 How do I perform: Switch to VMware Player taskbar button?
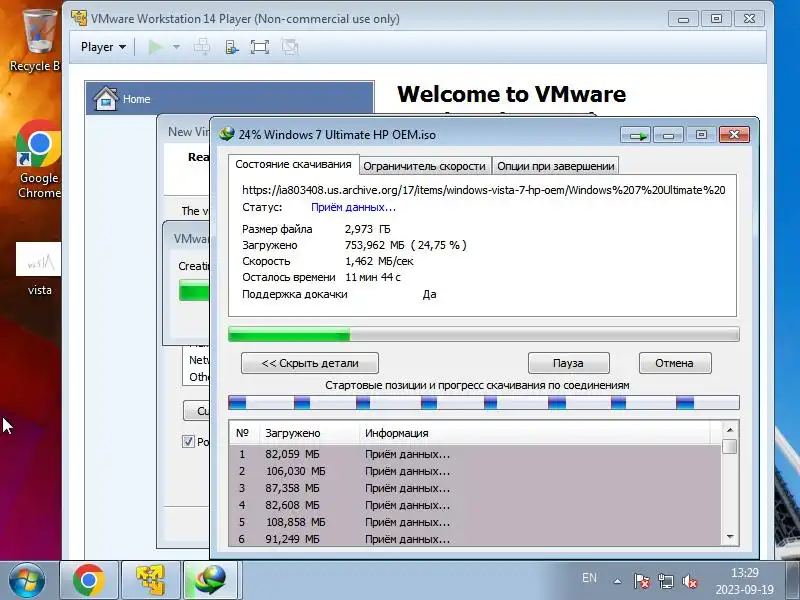click(x=150, y=580)
